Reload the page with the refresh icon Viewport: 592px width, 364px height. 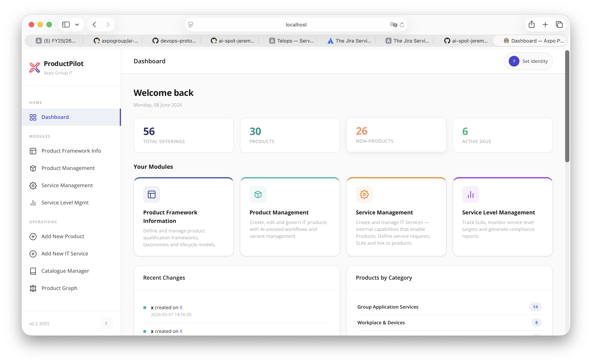pos(402,25)
